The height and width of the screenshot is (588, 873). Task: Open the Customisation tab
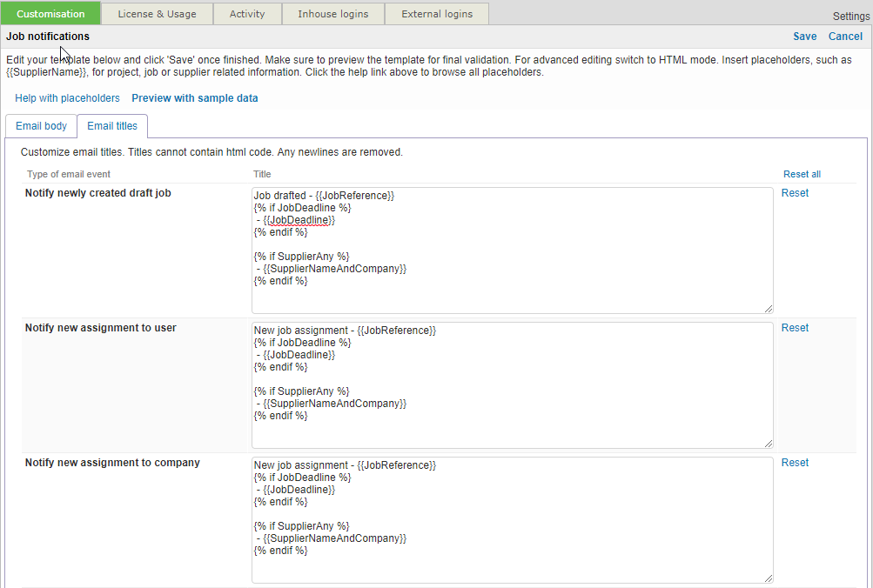click(x=50, y=14)
